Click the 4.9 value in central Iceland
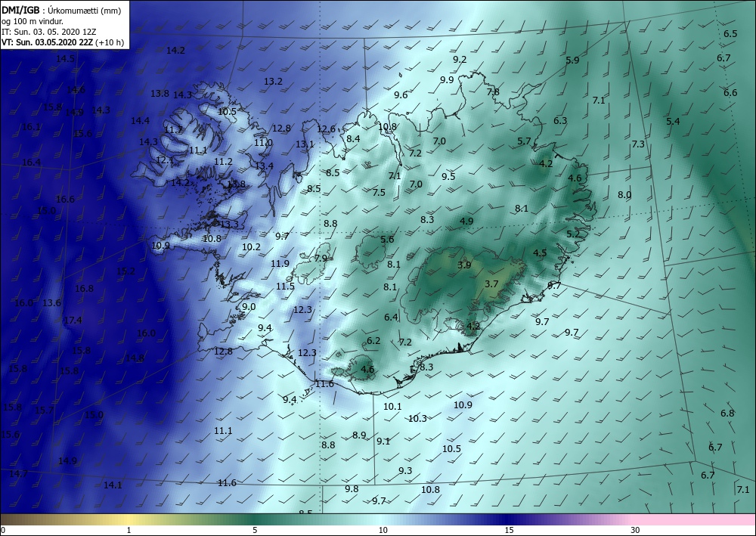 466,222
